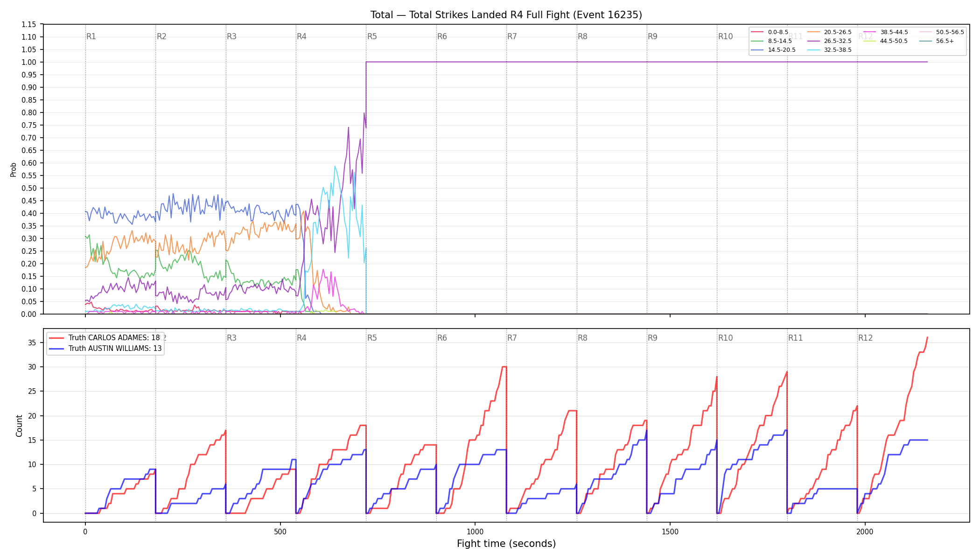Viewport: 980px width, 560px height.
Task: Click the 20 tick on the Count axis
Action: click(32, 416)
